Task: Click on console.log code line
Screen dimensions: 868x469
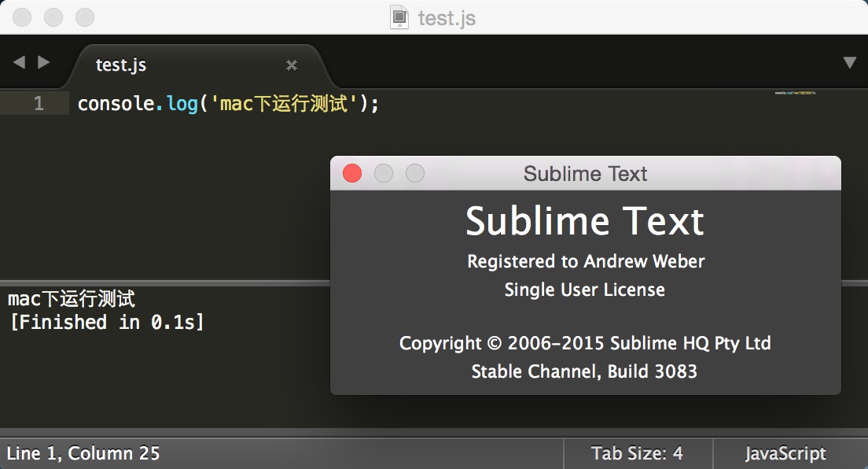Action: click(x=228, y=103)
